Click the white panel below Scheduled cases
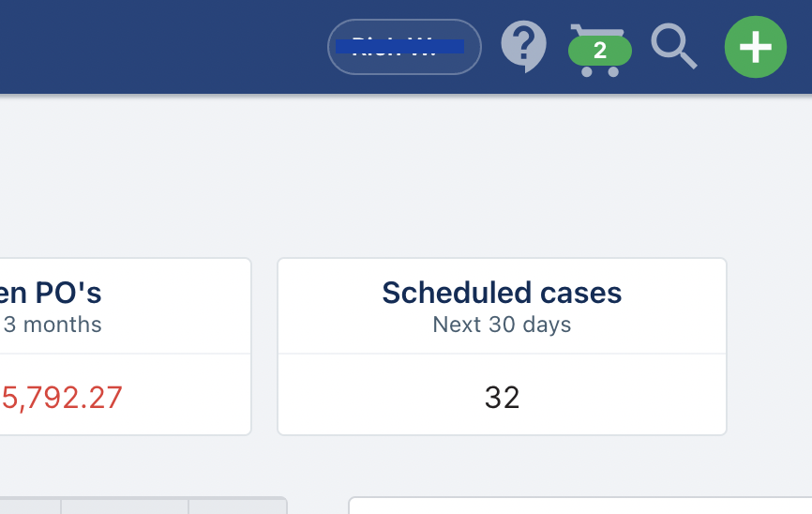The width and height of the screenshot is (812, 514). click(x=580, y=506)
